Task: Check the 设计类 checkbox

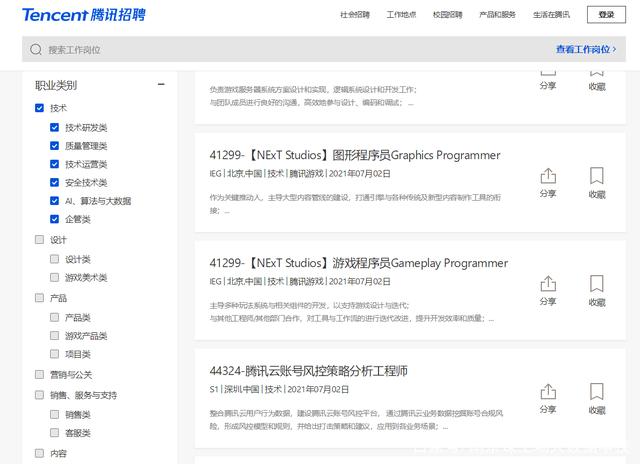Action: click(x=54, y=259)
